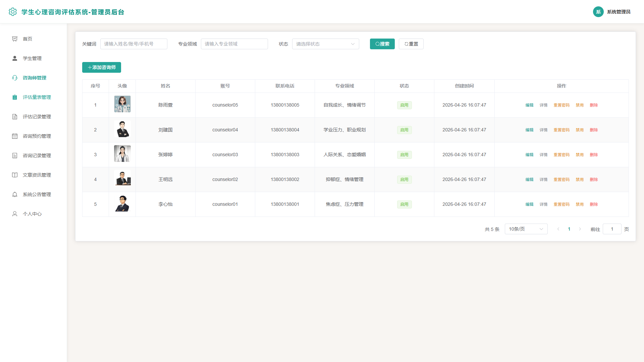
Task: Click 重置密码 for counselor05
Action: tap(561, 105)
